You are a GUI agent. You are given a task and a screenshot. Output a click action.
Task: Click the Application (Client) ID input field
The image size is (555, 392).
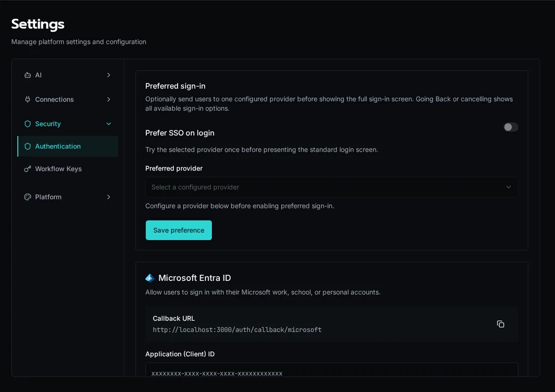coord(332,370)
